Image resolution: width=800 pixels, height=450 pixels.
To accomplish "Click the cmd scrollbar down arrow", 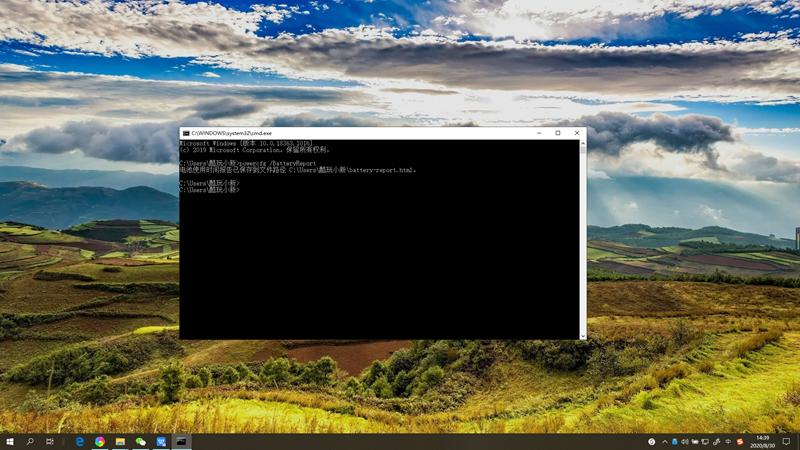I will 583,336.
